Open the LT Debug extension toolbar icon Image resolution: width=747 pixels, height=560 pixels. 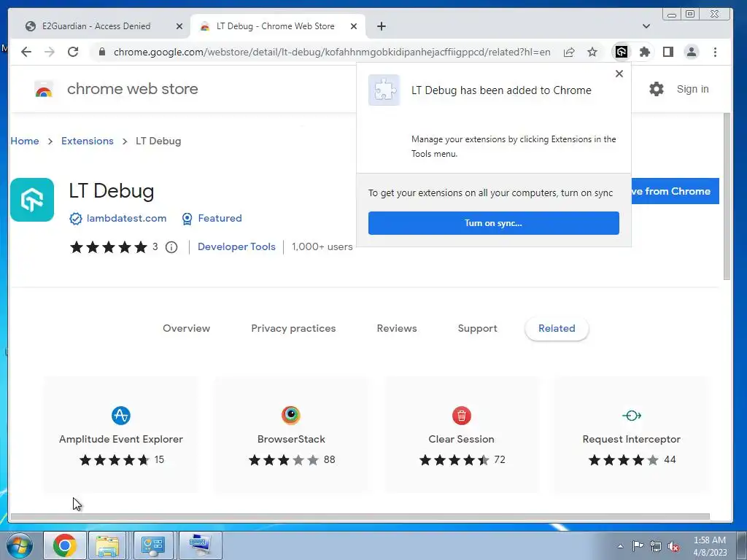pyautogui.click(x=622, y=52)
